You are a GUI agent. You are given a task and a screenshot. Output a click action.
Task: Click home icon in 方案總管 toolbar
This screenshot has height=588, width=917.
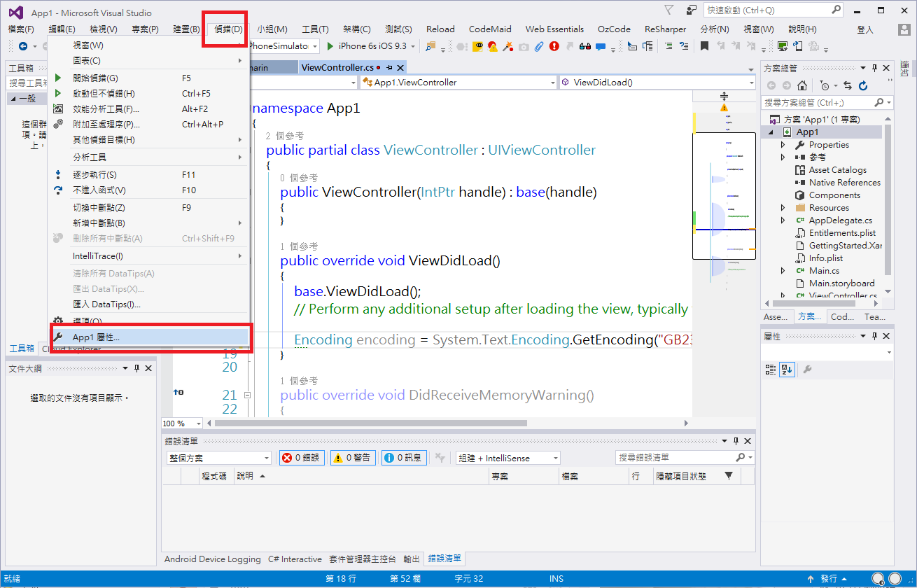point(802,85)
